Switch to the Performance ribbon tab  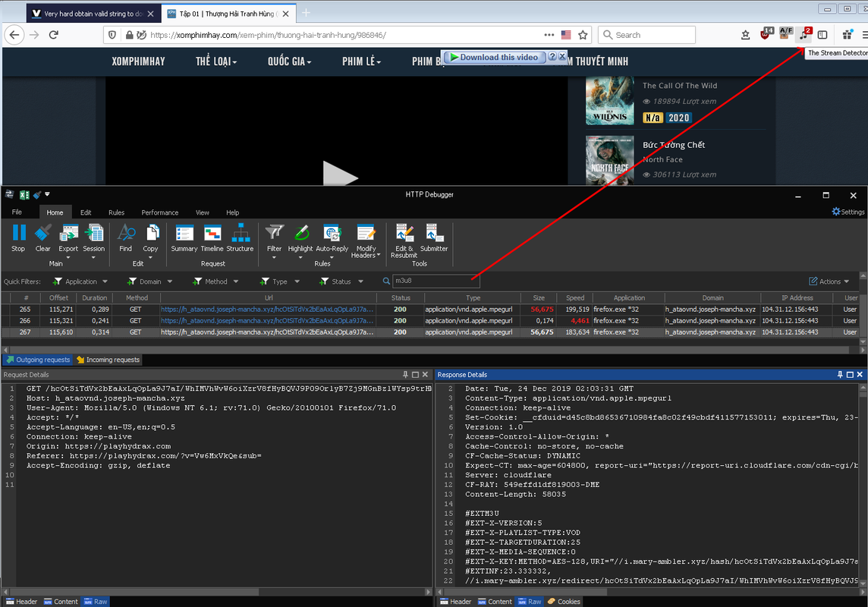[x=159, y=212]
